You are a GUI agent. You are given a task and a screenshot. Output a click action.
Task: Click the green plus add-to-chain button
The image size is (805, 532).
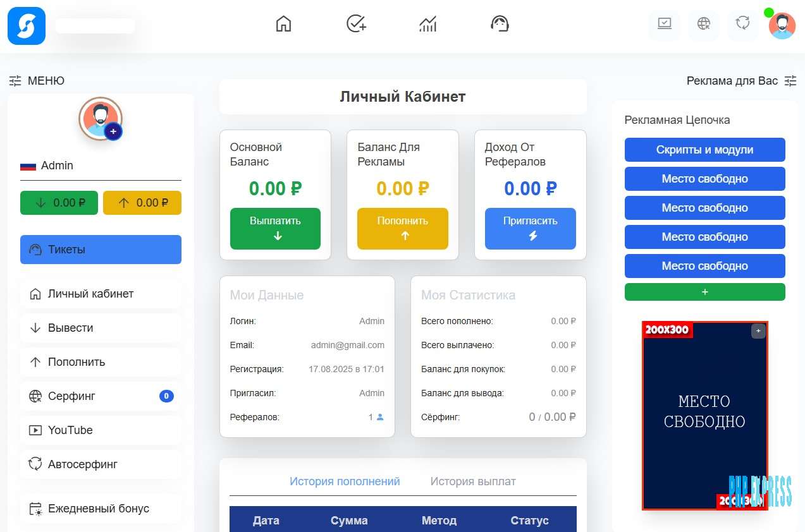(x=705, y=292)
